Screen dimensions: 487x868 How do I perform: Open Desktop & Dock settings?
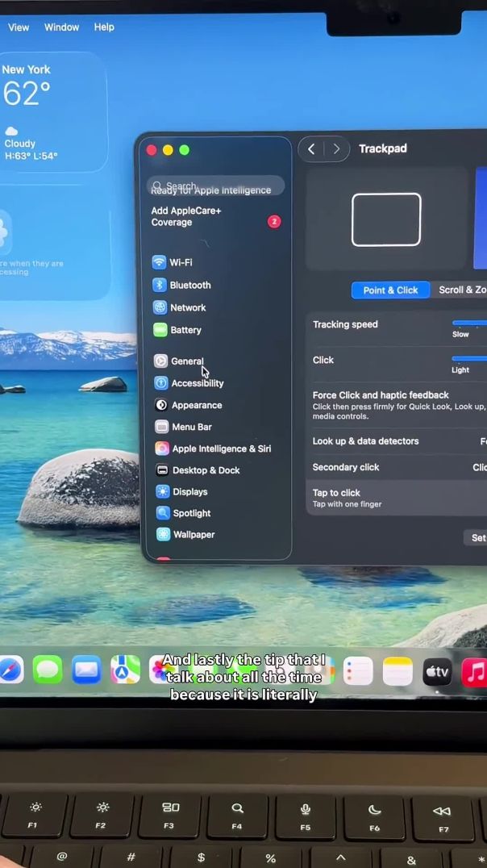pyautogui.click(x=206, y=470)
